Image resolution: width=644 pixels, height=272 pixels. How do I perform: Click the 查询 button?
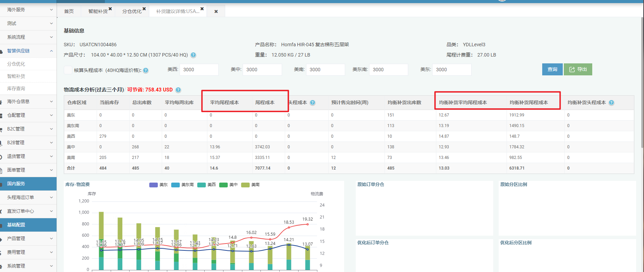(552, 69)
